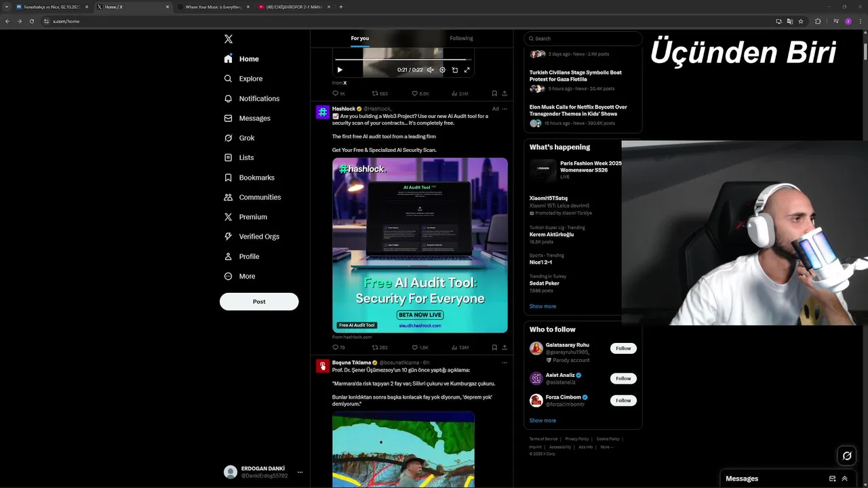Viewport: 868px width, 488px height.
Task: Click the X logo in sidebar
Action: pyautogui.click(x=229, y=39)
